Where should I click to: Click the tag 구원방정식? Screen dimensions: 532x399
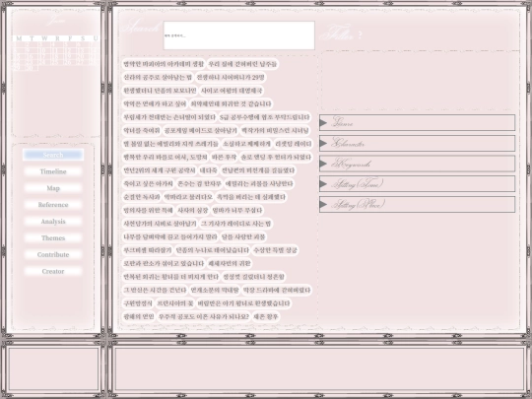tap(138, 303)
